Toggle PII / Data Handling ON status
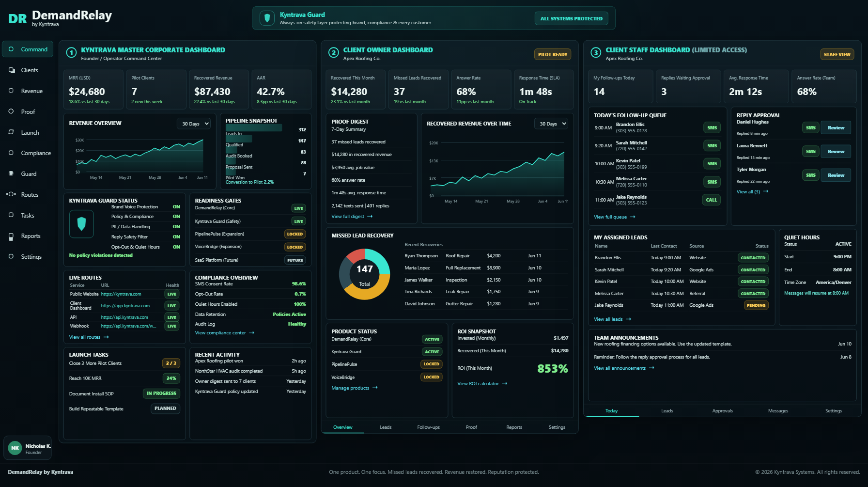Image resolution: width=868 pixels, height=487 pixels. 176,227
